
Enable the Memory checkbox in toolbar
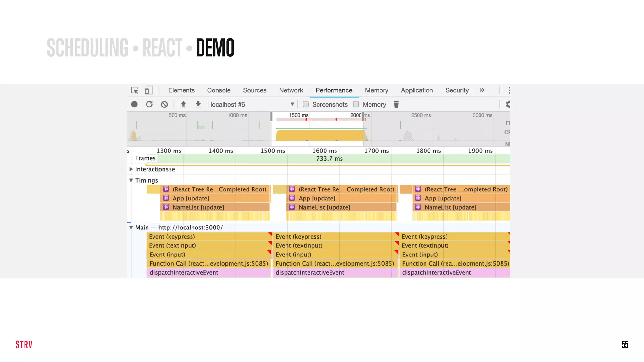coord(356,104)
